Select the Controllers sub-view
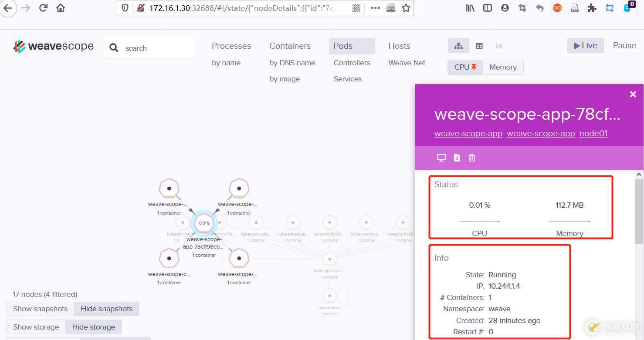The width and height of the screenshot is (644, 340). (x=352, y=63)
